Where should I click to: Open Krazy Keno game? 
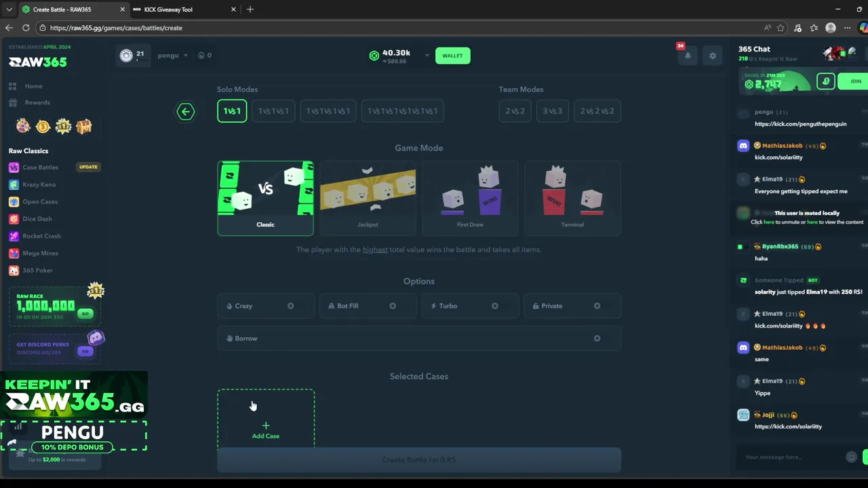[39, 184]
